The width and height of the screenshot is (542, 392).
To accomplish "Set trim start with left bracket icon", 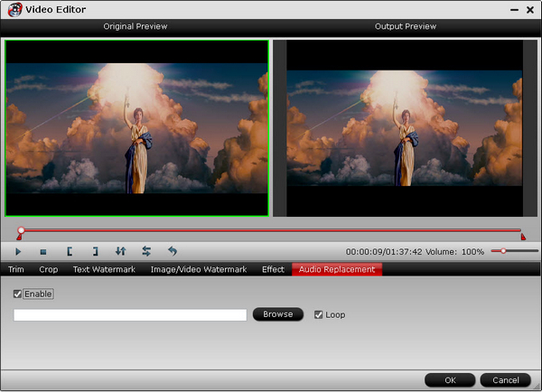I will pos(70,251).
